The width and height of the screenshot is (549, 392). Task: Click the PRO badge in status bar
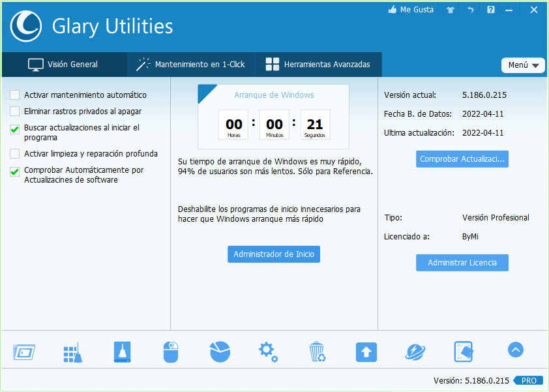[x=528, y=381]
